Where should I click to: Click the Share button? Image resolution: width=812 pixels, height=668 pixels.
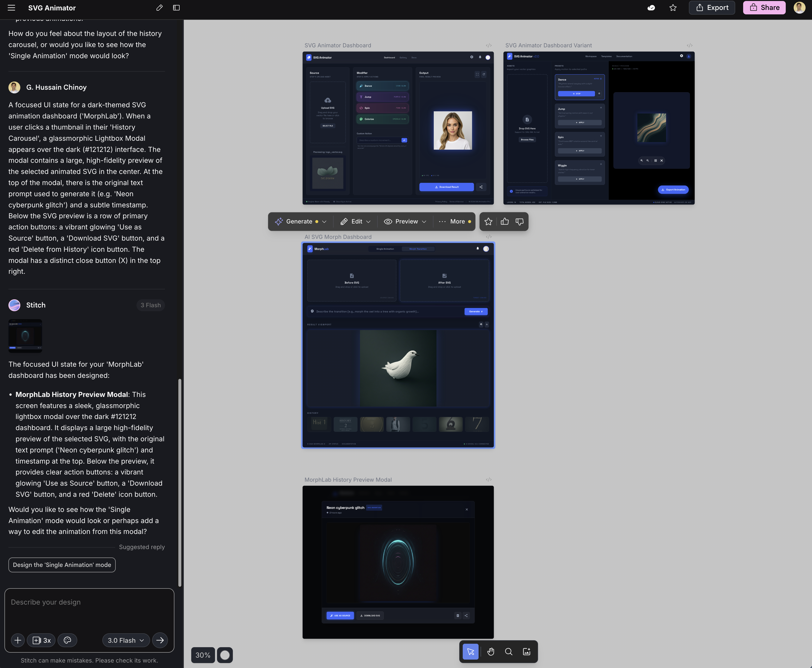point(764,8)
